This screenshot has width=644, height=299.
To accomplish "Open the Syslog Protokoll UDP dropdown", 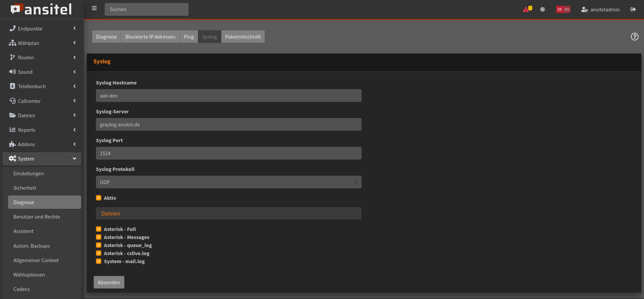I will click(228, 182).
